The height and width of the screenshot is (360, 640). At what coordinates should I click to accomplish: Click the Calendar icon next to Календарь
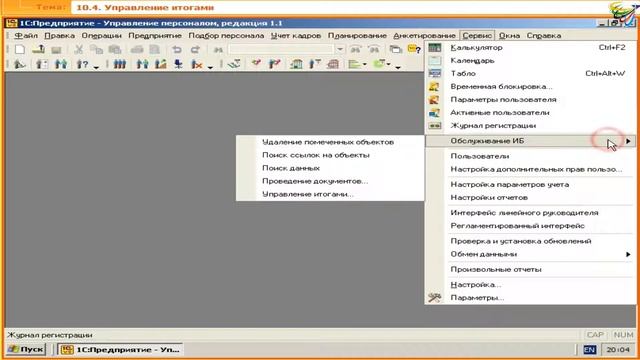[x=434, y=60]
